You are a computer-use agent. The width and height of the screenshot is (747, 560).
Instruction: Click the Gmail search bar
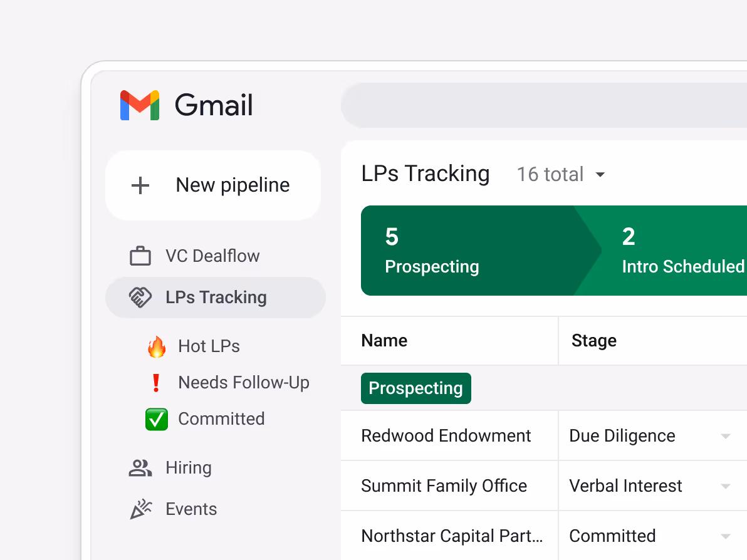(x=543, y=105)
